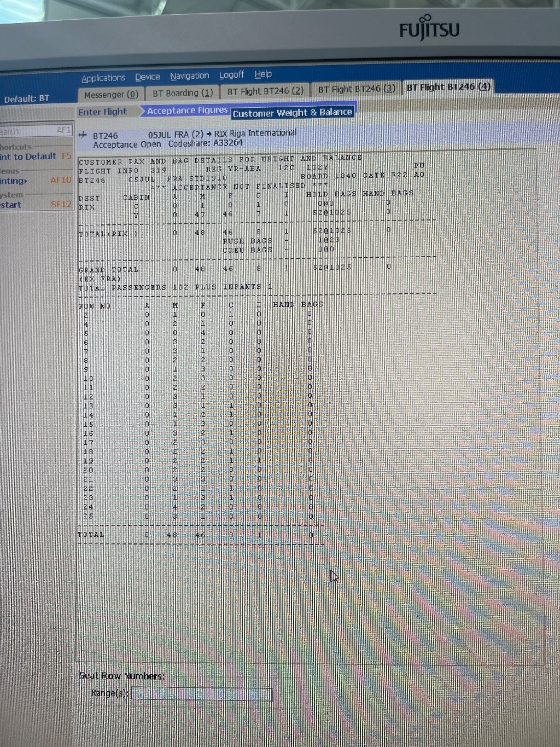This screenshot has width=560, height=747.
Task: Click the Print to Default F5 shortcut
Action: 33,157
